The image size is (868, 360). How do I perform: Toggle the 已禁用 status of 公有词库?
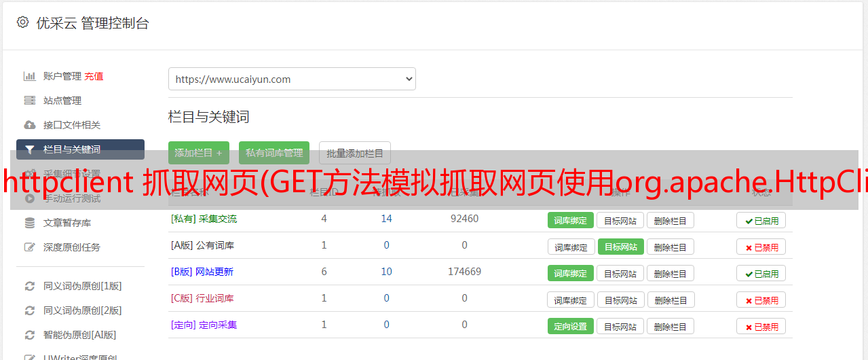pos(761,247)
